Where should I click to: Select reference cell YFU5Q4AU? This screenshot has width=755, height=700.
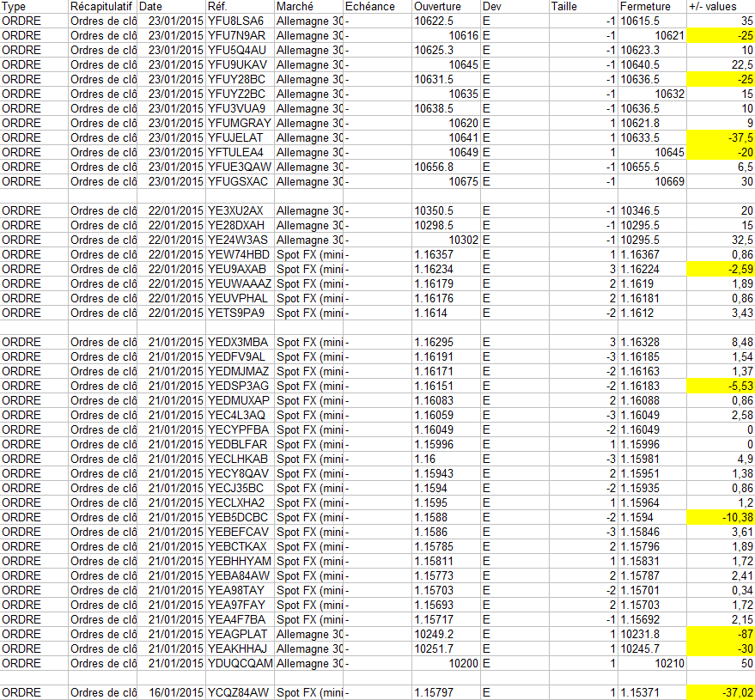pyautogui.click(x=241, y=50)
